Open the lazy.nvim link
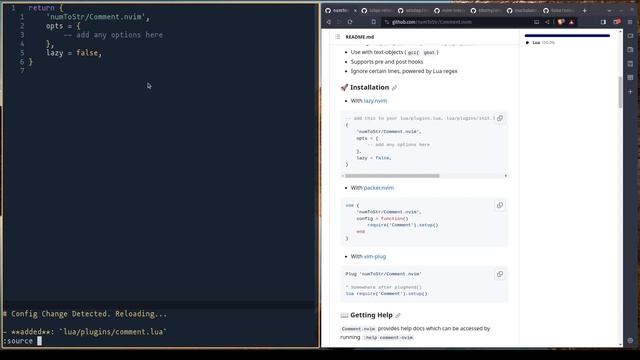640x360 pixels. 375,101
